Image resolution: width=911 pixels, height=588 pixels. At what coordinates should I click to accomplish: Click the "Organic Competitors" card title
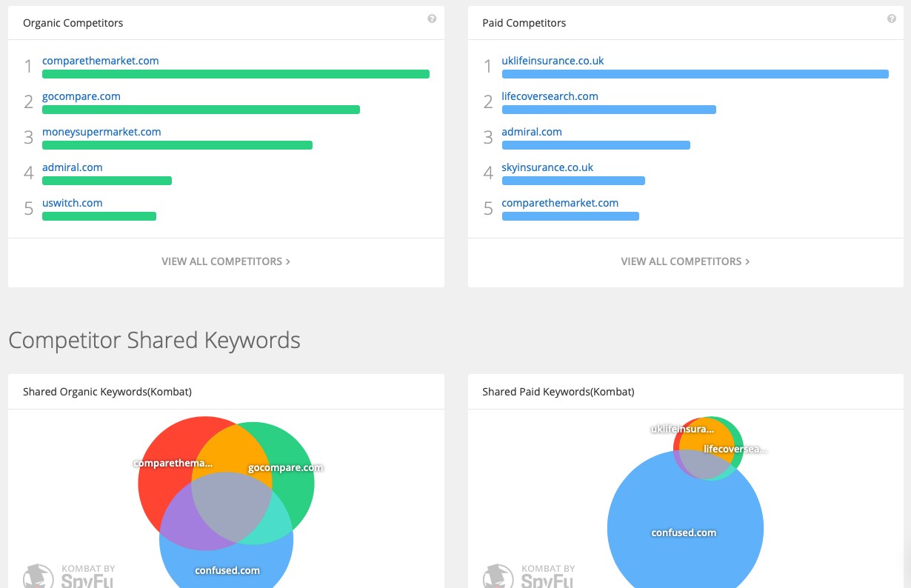click(73, 23)
